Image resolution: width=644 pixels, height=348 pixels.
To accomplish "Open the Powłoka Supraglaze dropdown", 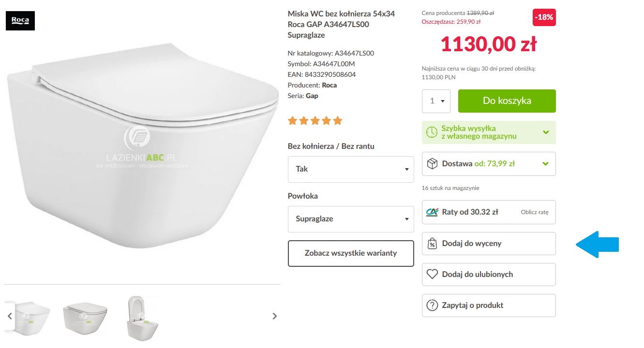I will (351, 219).
